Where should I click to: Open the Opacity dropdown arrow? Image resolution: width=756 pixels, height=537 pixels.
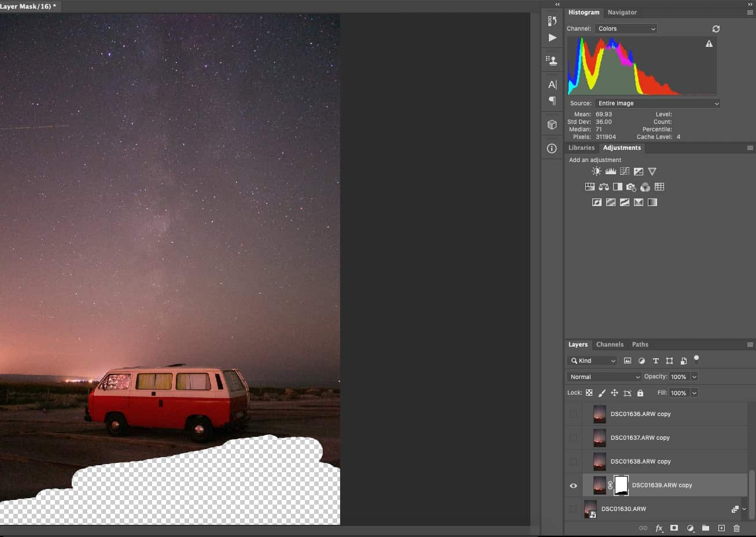(x=693, y=376)
